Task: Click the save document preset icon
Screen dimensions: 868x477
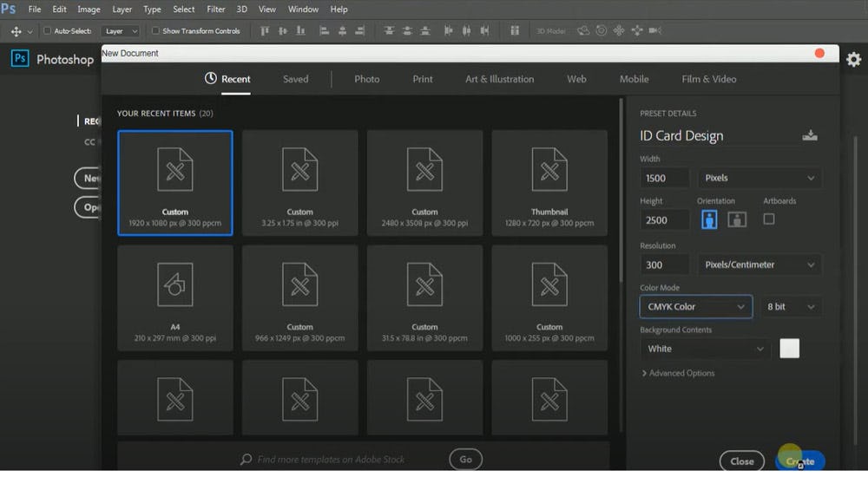Action: click(810, 135)
